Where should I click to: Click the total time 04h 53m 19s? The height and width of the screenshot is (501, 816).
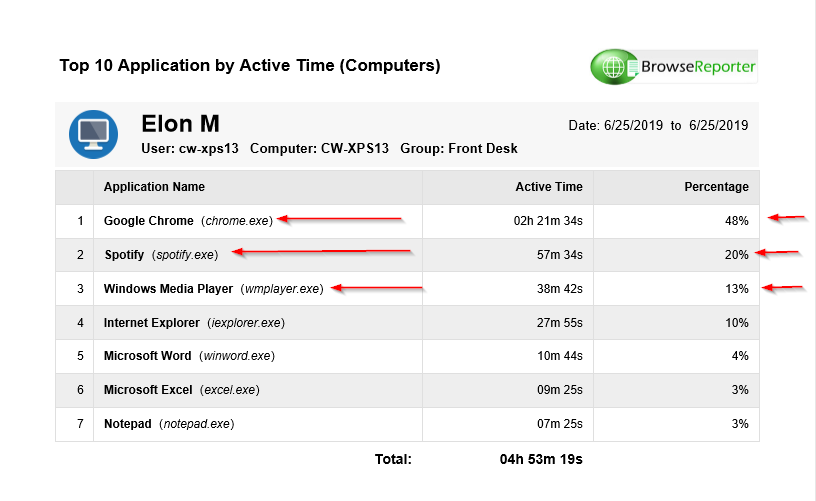(541, 459)
